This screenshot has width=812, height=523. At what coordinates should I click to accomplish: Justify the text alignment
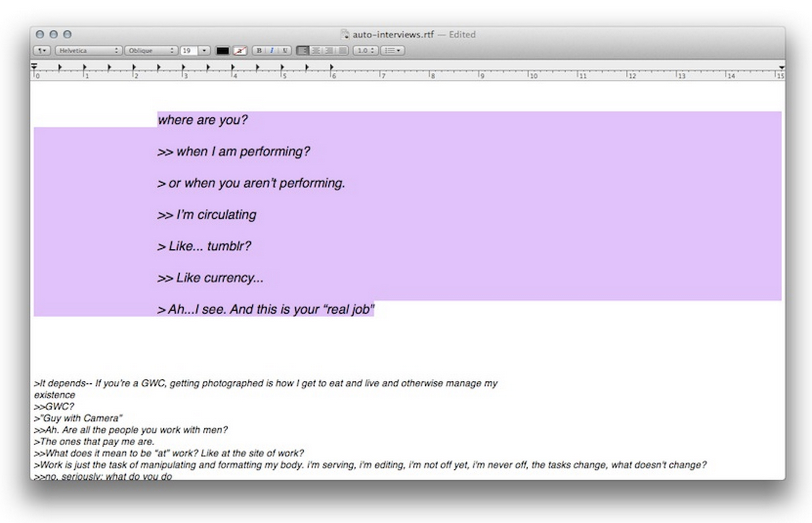coord(342,50)
